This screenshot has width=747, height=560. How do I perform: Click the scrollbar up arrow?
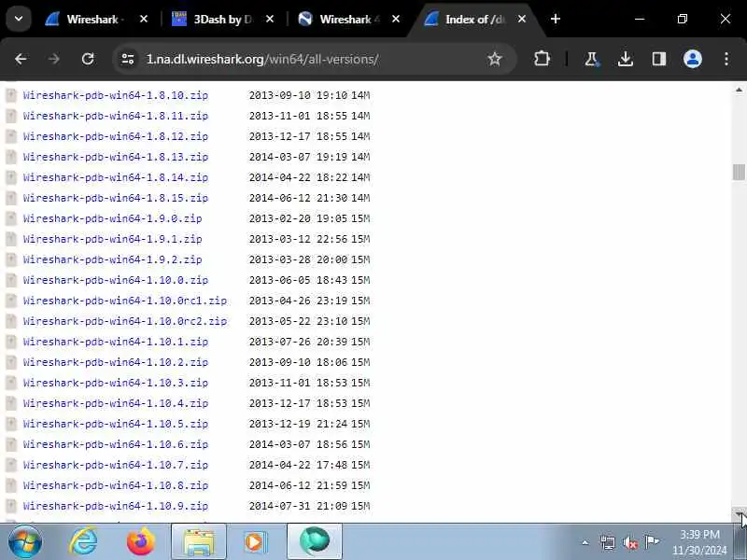click(739, 90)
